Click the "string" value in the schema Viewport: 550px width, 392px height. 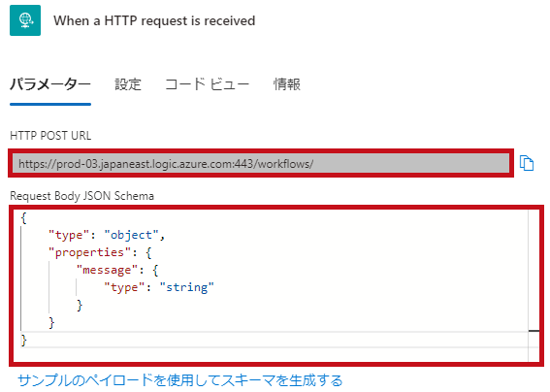click(x=186, y=287)
